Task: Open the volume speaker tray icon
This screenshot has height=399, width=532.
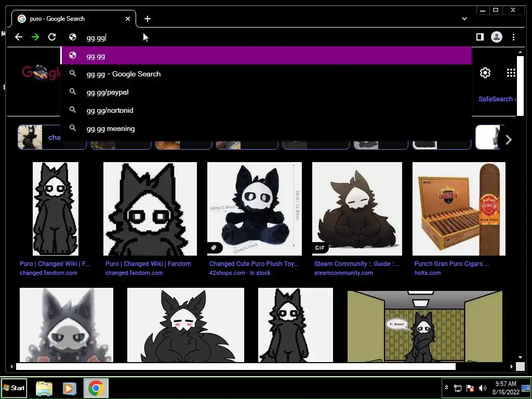Action: (x=482, y=388)
